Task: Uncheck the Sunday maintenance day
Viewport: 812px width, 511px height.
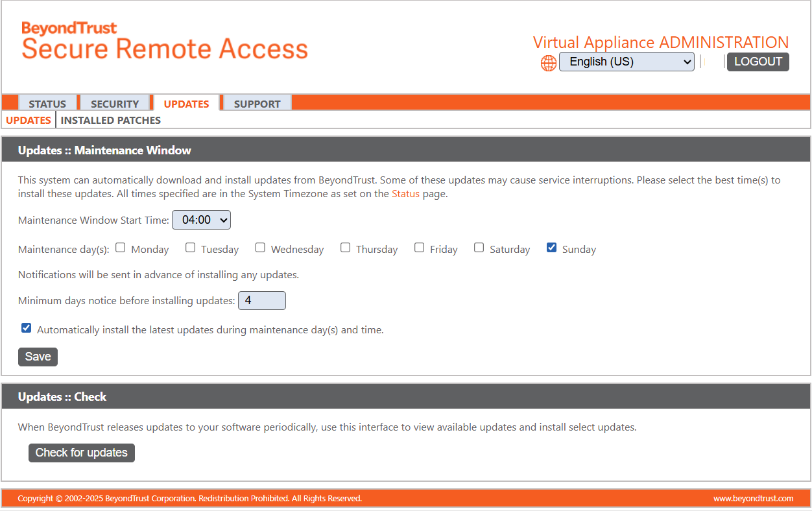Action: [x=551, y=248]
